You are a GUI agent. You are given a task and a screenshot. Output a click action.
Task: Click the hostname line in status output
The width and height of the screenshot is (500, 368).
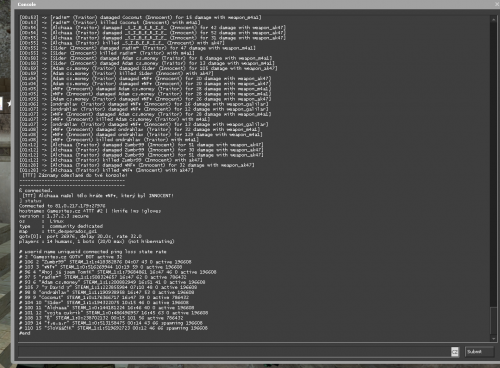[x=90, y=211]
